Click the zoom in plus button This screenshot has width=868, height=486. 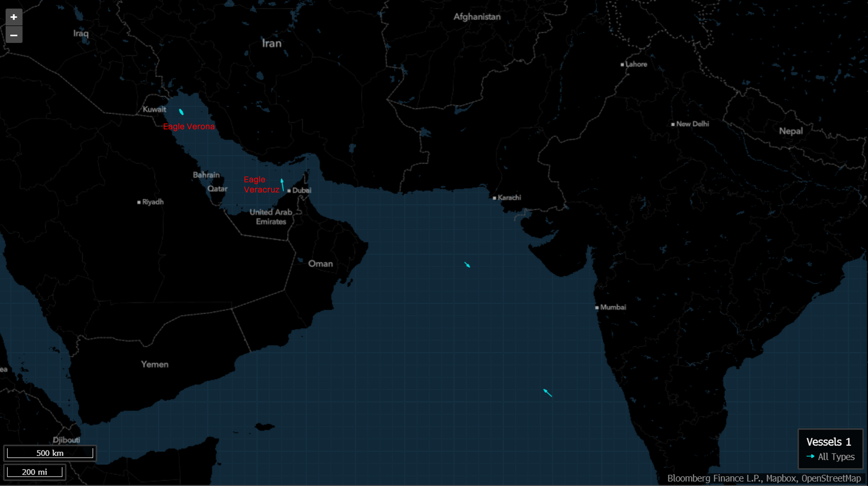coord(14,17)
